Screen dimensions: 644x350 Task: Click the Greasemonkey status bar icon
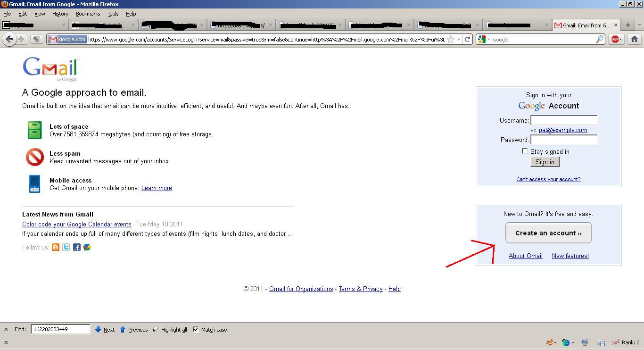549,342
